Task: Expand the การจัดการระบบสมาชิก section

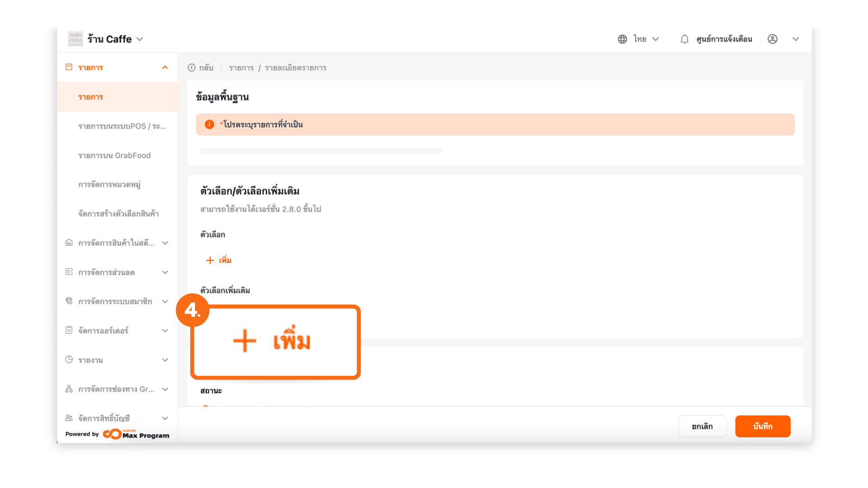Action: click(165, 301)
